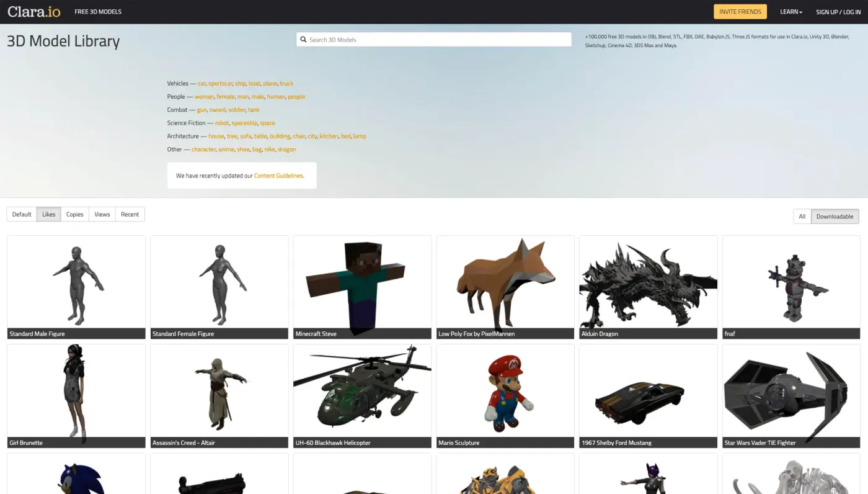Follow the 'character' category link
The width and height of the screenshot is (868, 494).
pos(203,150)
